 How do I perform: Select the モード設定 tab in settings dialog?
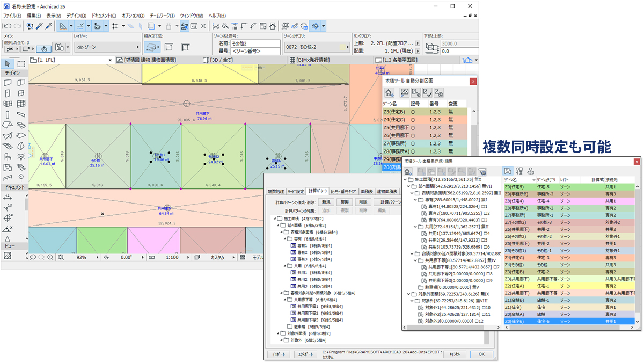[296, 191]
